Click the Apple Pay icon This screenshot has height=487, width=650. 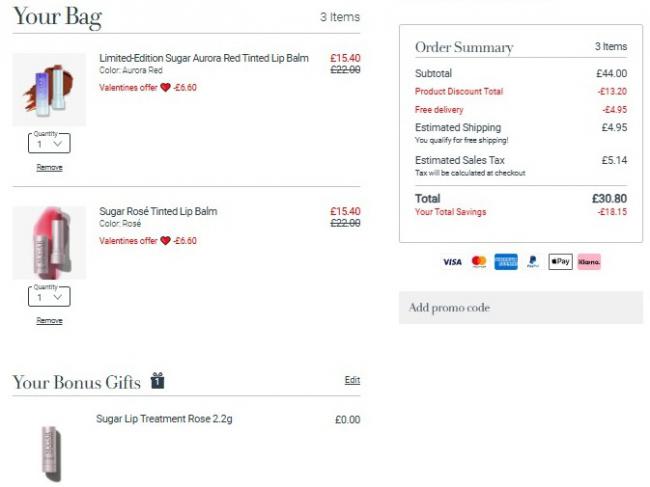pos(560,262)
